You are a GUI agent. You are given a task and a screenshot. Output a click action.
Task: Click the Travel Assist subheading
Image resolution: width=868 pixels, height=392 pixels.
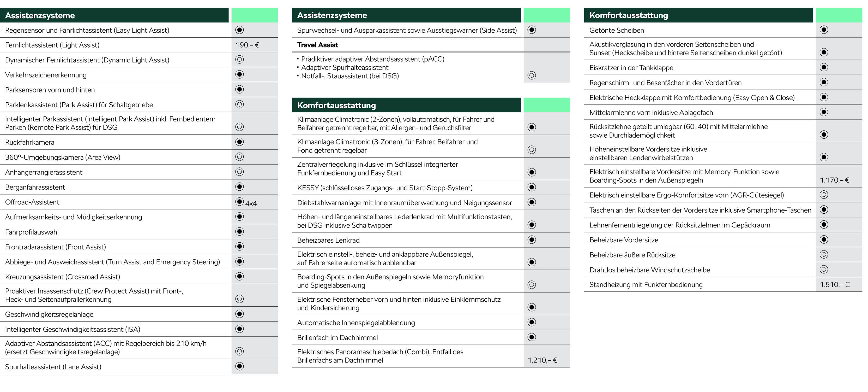click(317, 45)
